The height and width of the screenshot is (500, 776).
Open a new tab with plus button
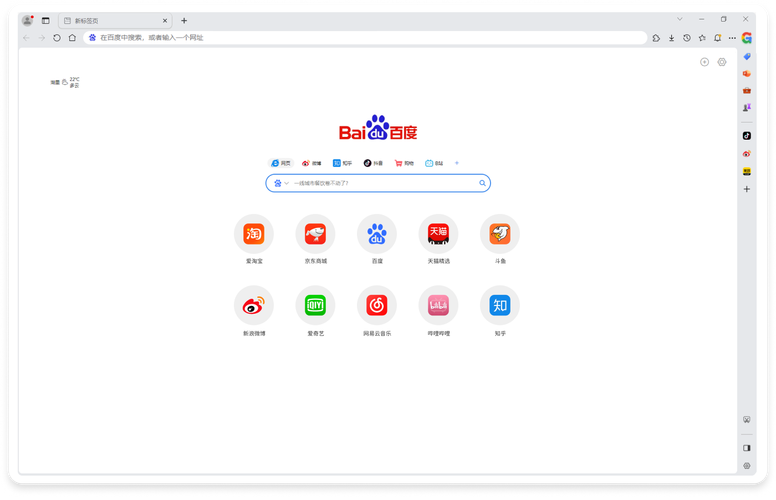tap(184, 20)
